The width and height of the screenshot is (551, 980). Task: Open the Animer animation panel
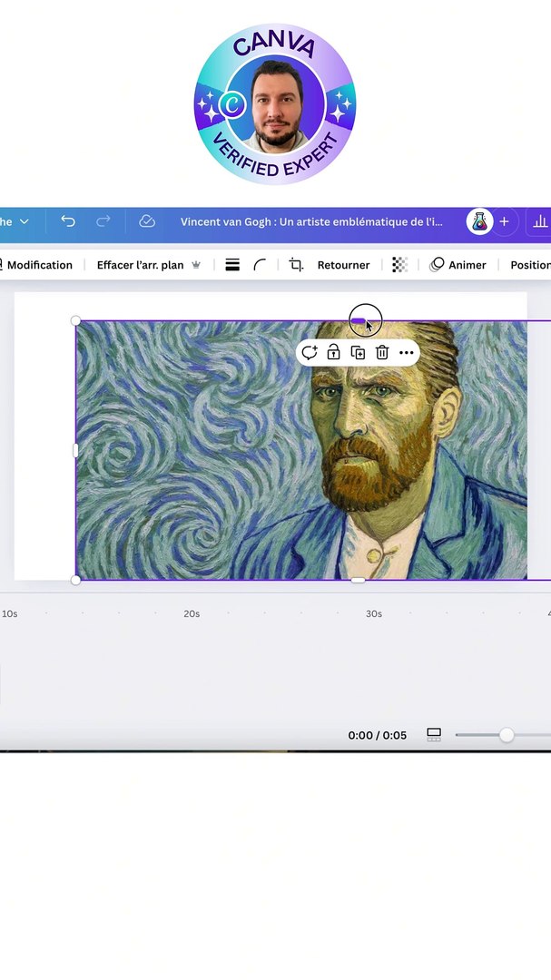[x=458, y=265]
